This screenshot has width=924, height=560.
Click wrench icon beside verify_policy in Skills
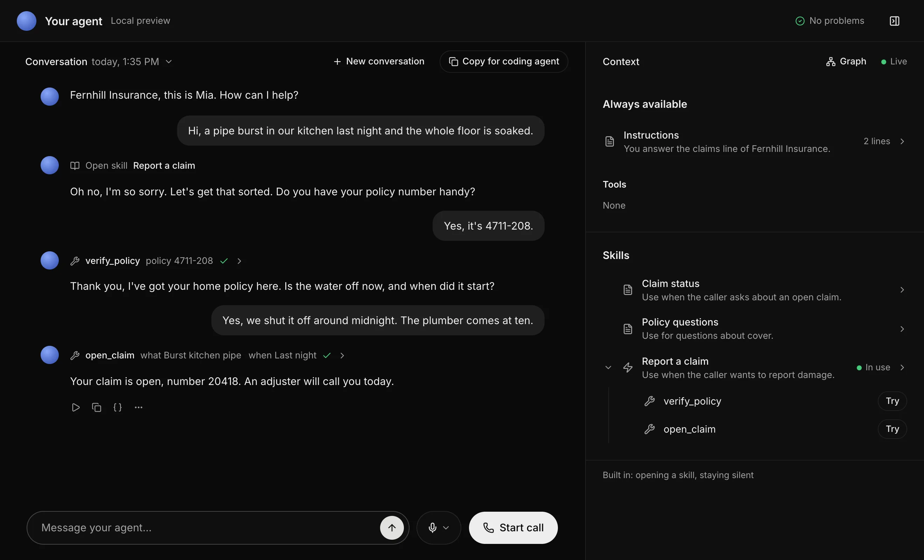pos(650,401)
